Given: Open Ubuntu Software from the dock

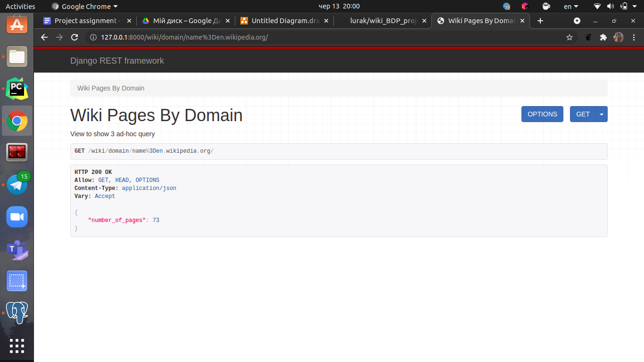Looking at the screenshot, I should (x=17, y=24).
